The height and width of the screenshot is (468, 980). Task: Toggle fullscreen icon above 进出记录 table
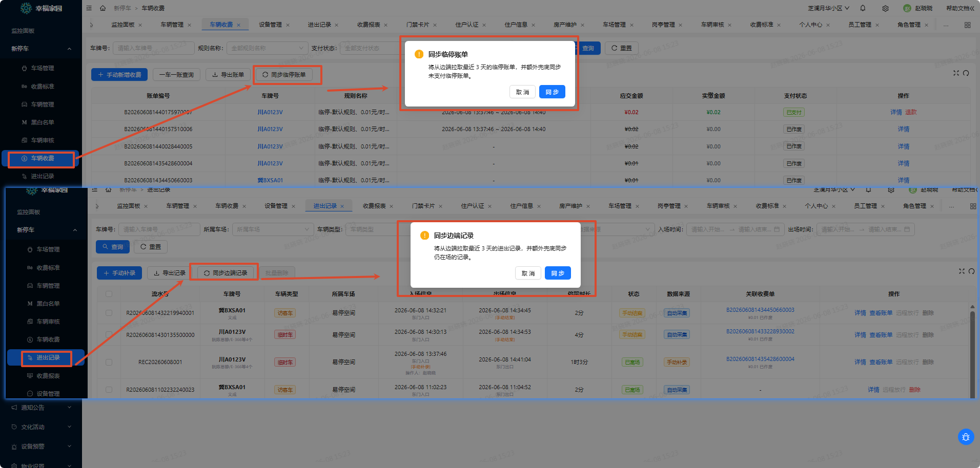coord(962,271)
